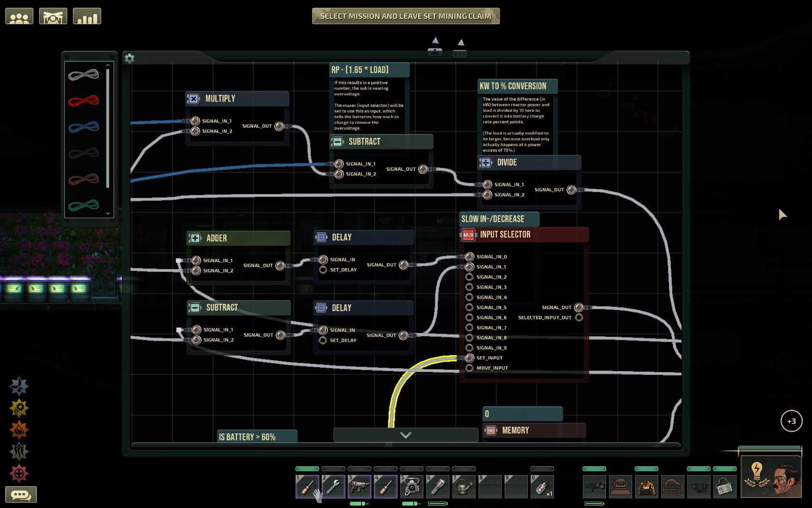Select wrench in hotbar slot 2

333,486
